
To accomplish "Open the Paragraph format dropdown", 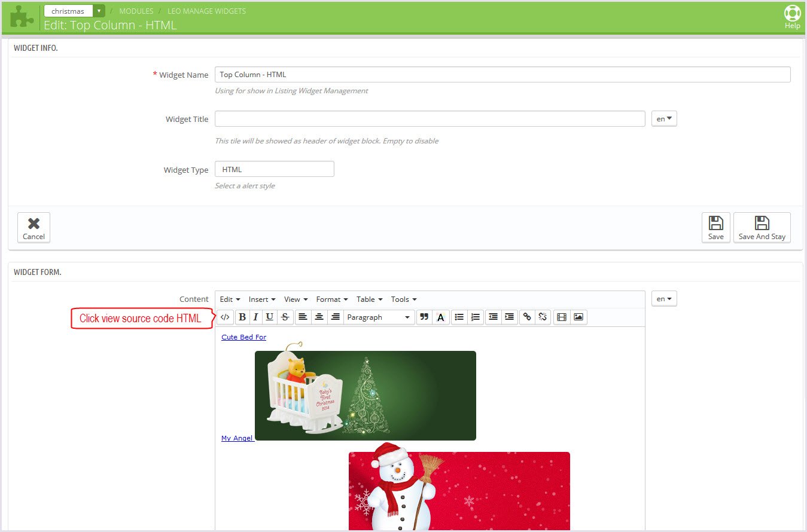I will pyautogui.click(x=379, y=317).
